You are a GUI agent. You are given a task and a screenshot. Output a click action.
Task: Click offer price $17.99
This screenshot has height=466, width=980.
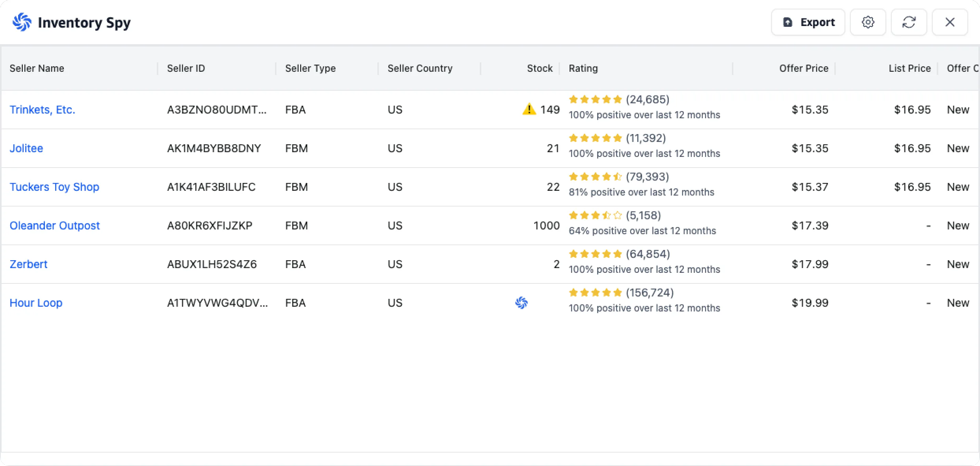pyautogui.click(x=810, y=264)
